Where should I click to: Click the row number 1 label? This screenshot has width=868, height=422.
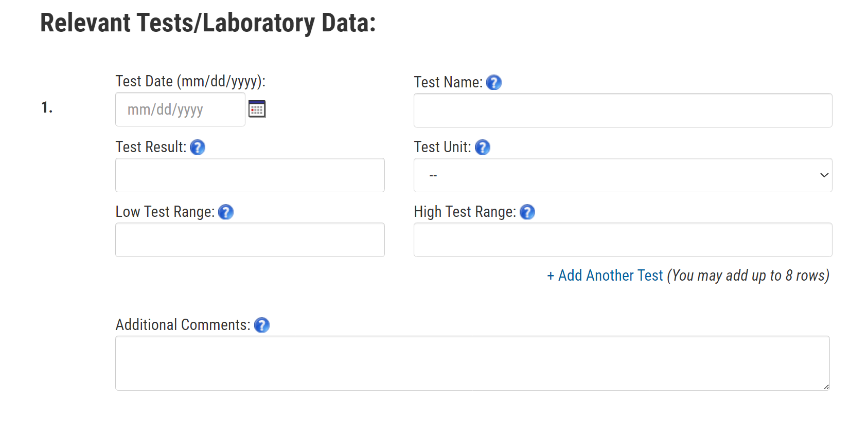(x=47, y=107)
